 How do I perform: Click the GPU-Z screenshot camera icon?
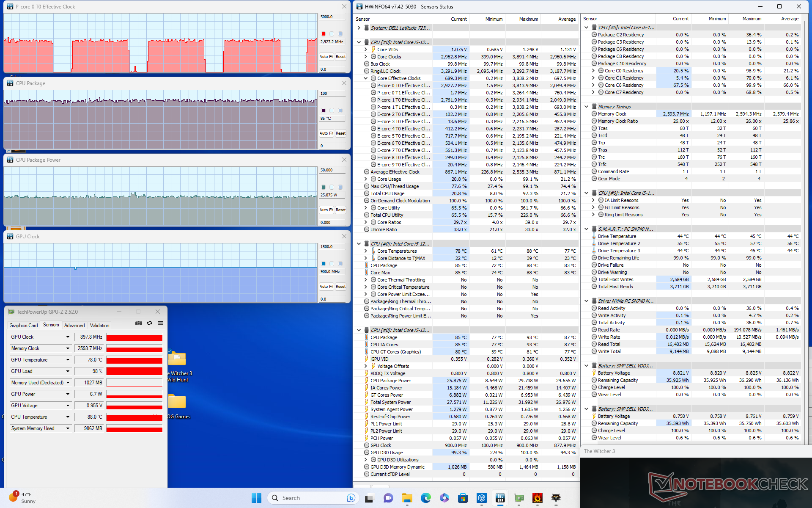coord(139,323)
